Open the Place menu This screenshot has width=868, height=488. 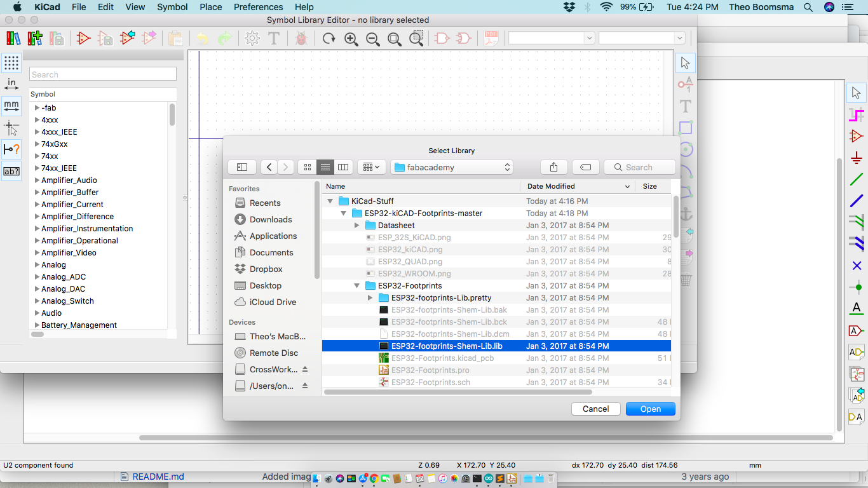pos(211,7)
